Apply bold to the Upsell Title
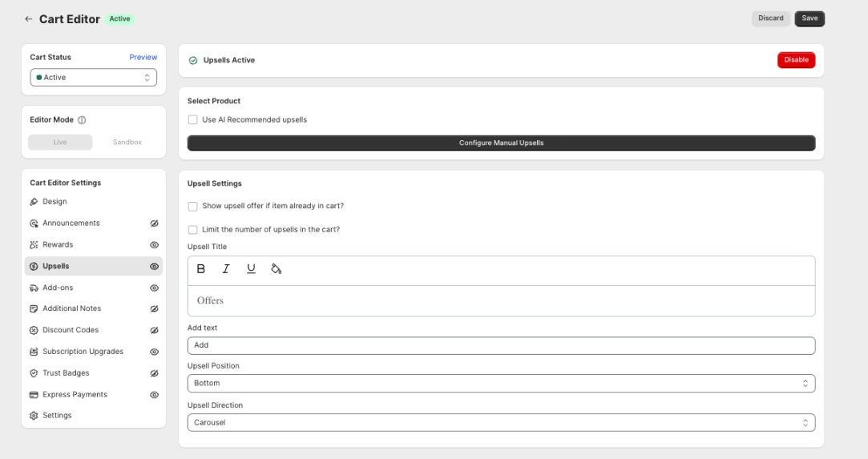The width and height of the screenshot is (868, 459). (x=201, y=269)
